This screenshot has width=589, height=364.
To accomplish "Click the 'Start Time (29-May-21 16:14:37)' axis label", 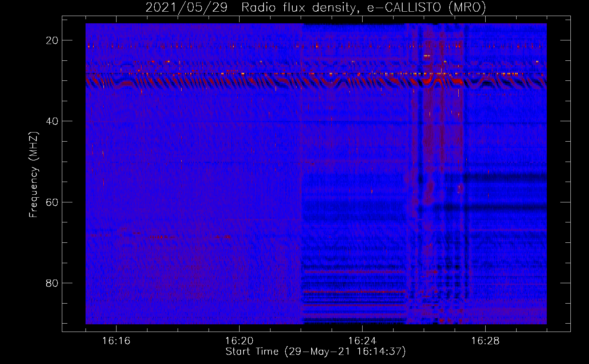I will 316,352.
